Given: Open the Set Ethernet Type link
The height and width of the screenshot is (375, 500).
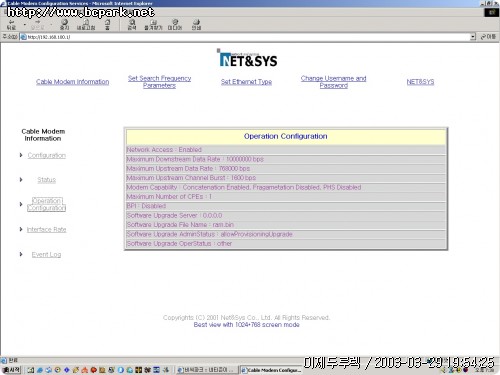Looking at the screenshot, I should [246, 82].
